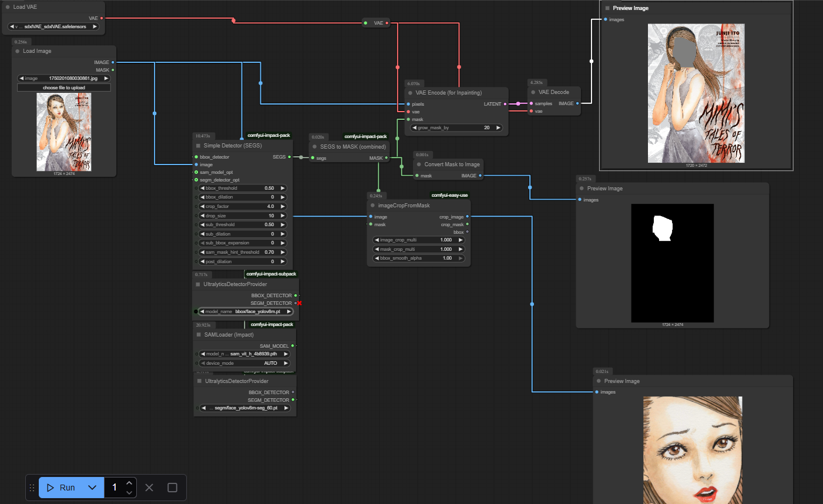The height and width of the screenshot is (504, 823).
Task: Increase the batch count with up arrow
Action: coord(129,483)
